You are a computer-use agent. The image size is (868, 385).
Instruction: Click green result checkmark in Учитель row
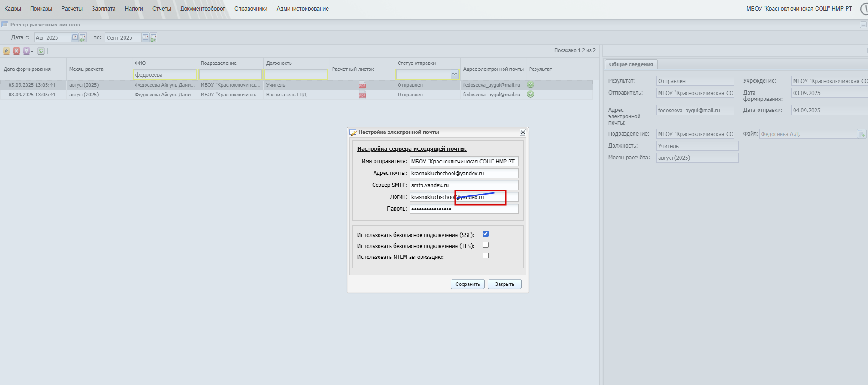pyautogui.click(x=530, y=85)
